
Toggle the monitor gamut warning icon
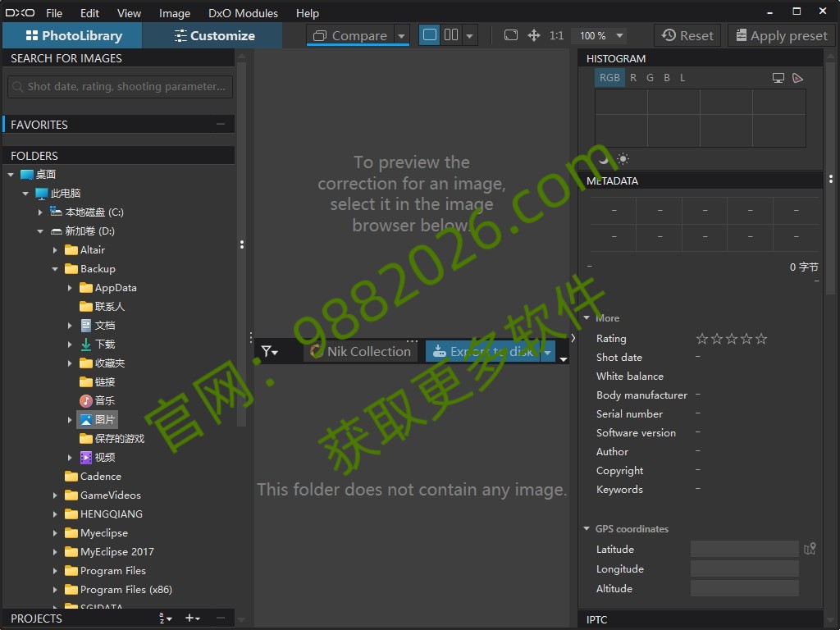[778, 78]
